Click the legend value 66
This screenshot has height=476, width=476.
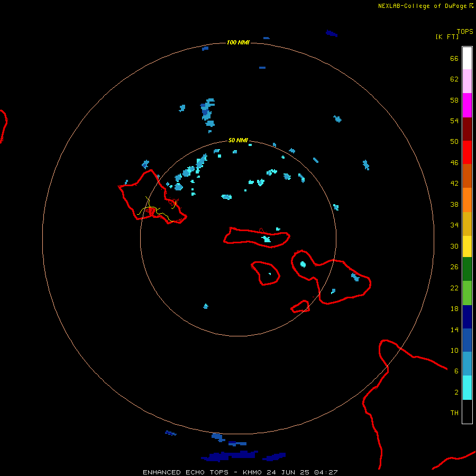pyautogui.click(x=454, y=58)
